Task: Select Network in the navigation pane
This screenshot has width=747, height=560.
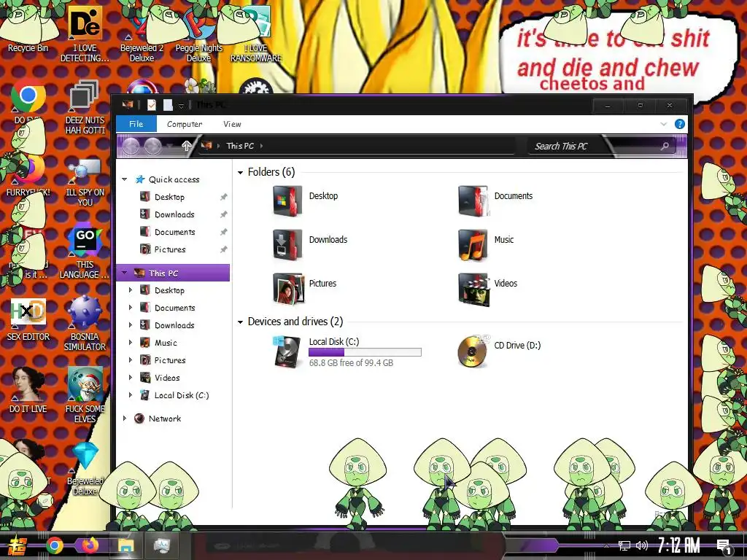Action: click(164, 419)
